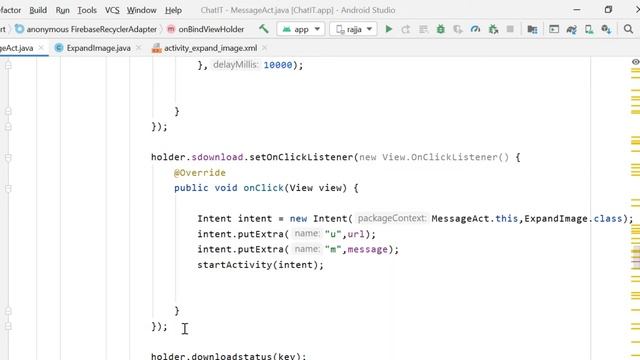Open the Run menu
Viewport: 640px width, 360px height.
(62, 10)
